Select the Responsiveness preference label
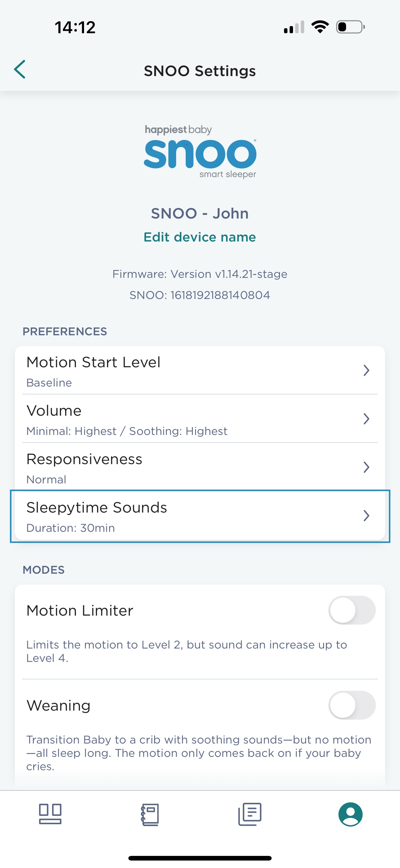The image size is (400, 868). coord(85,459)
